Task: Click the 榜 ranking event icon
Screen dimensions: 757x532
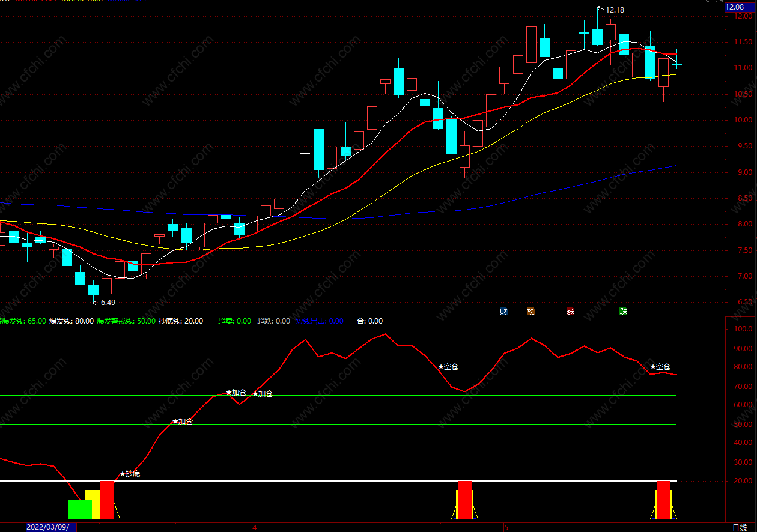Action: (x=531, y=311)
